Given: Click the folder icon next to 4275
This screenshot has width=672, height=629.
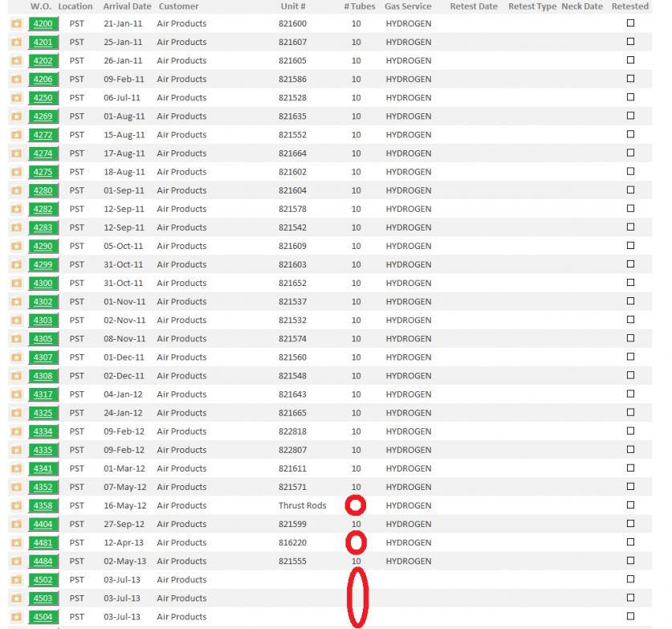Looking at the screenshot, I should click(x=17, y=172).
